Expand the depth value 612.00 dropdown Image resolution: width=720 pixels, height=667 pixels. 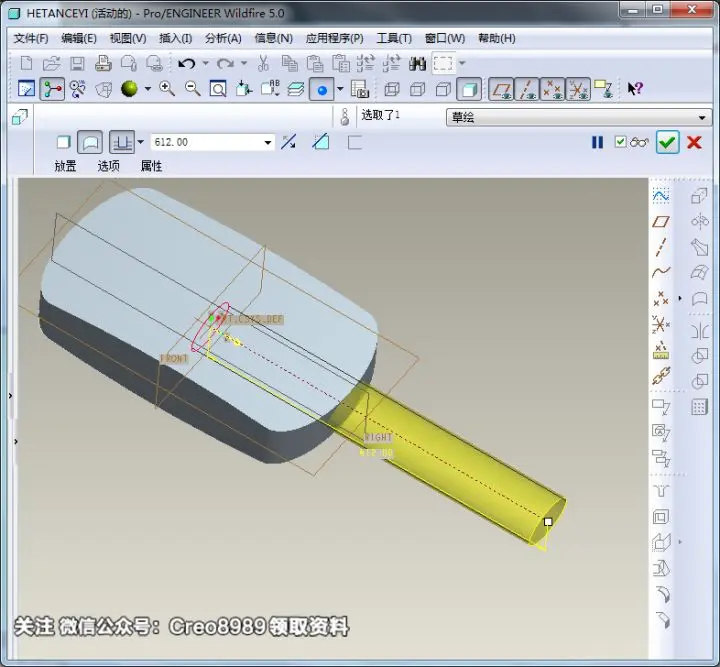(x=268, y=142)
